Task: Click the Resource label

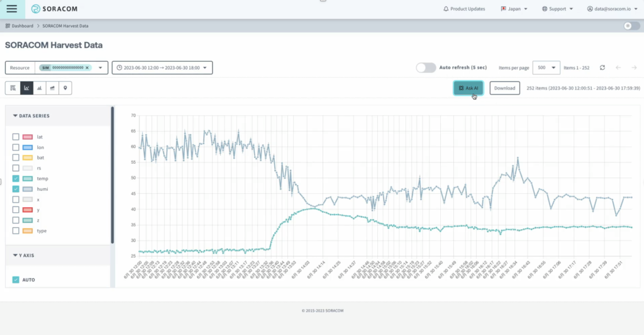Action: (19, 68)
